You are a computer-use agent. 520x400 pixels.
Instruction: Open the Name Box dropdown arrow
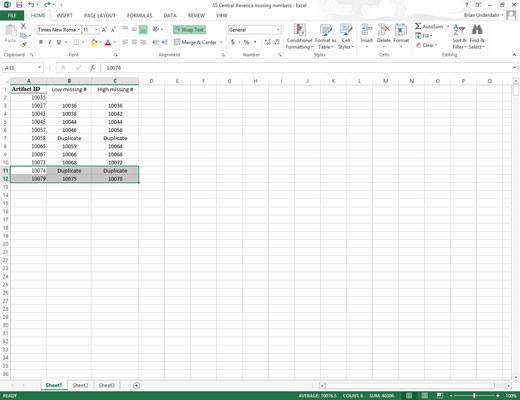click(39, 68)
